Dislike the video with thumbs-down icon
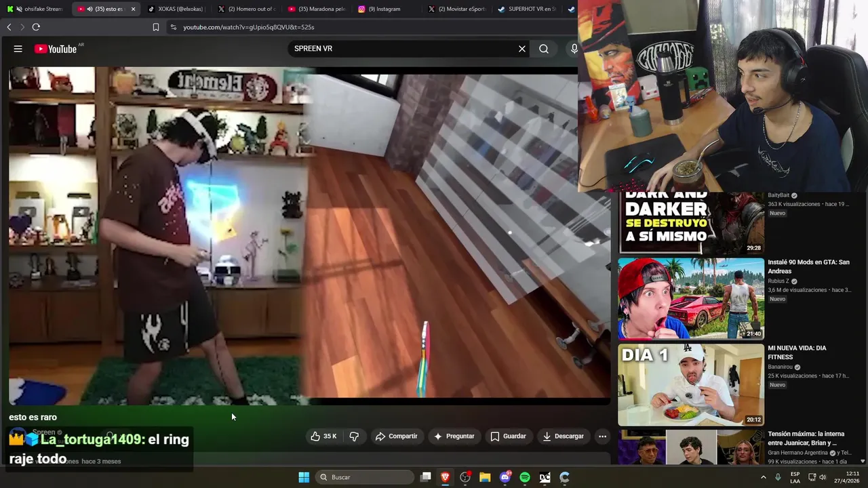Image resolution: width=868 pixels, height=488 pixels. point(354,436)
